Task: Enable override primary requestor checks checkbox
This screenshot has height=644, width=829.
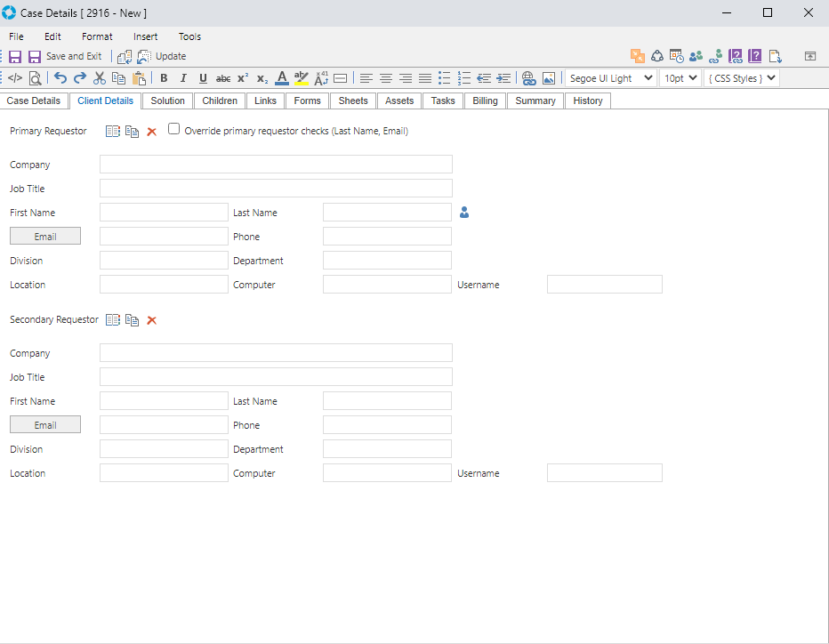Action: pyautogui.click(x=174, y=129)
